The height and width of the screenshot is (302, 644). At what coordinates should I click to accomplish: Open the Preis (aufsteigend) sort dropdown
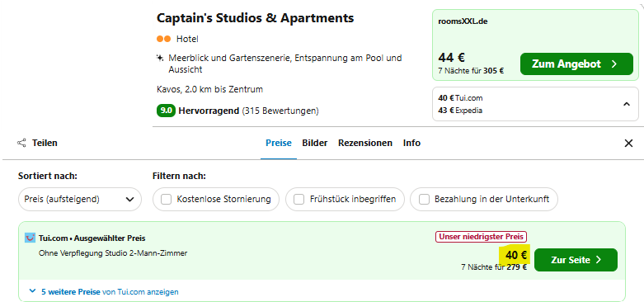(x=80, y=200)
